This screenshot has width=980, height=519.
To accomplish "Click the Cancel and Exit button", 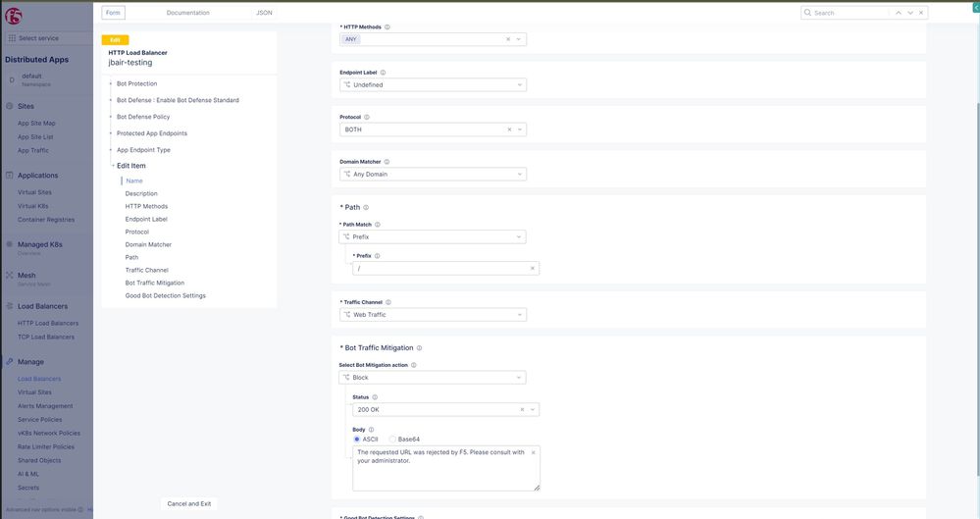I will coord(189,503).
